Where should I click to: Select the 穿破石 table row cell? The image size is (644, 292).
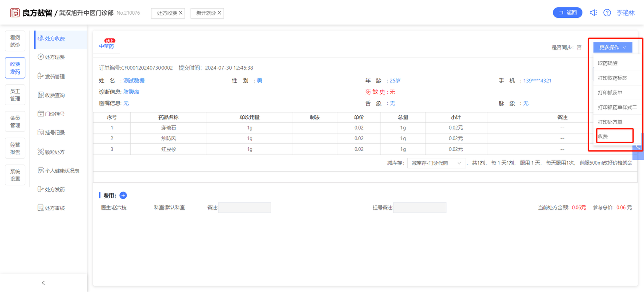(168, 128)
